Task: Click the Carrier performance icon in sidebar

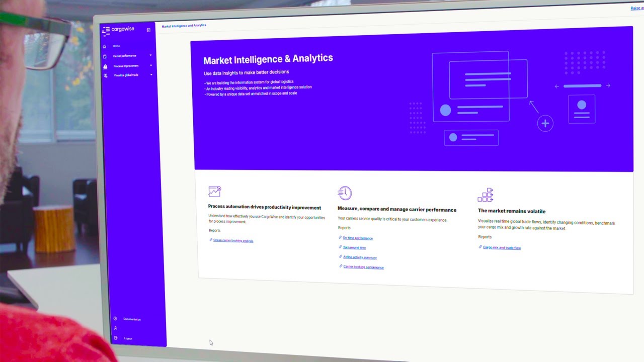Action: coord(105,56)
